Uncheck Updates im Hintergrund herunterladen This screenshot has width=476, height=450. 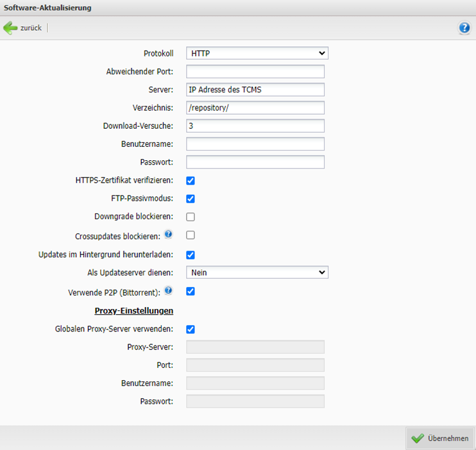point(191,254)
